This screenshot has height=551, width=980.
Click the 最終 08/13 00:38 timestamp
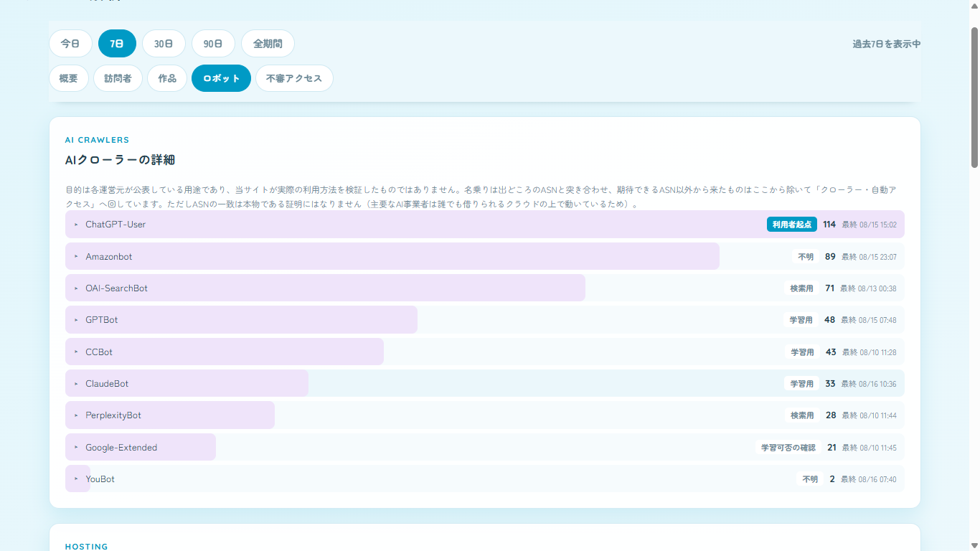868,288
